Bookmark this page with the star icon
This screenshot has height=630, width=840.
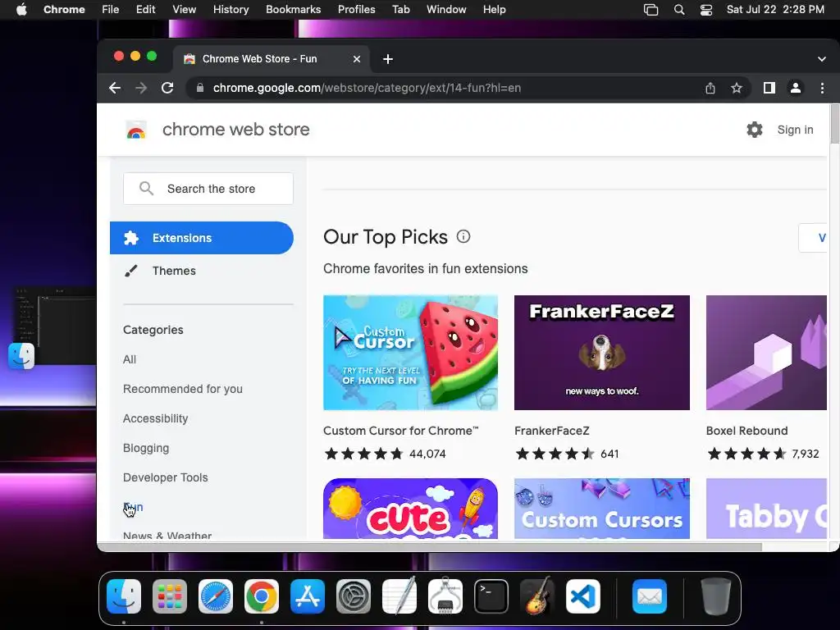737,88
